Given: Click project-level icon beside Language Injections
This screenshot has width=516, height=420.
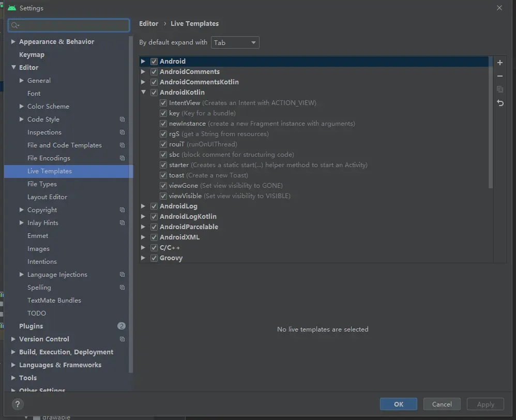Looking at the screenshot, I should (x=122, y=275).
